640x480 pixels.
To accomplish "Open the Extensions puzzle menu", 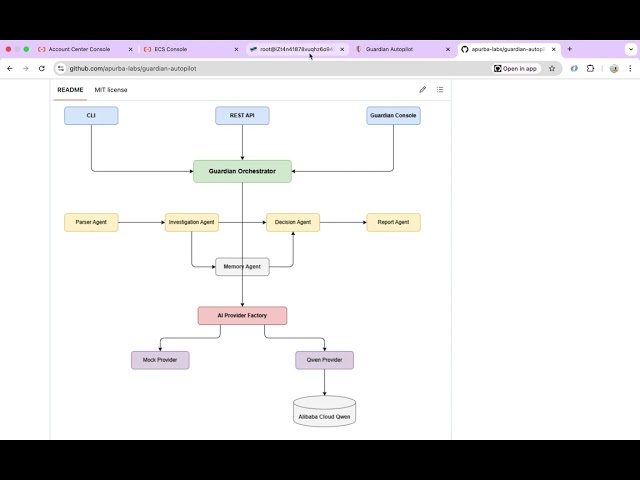I will pos(590,69).
